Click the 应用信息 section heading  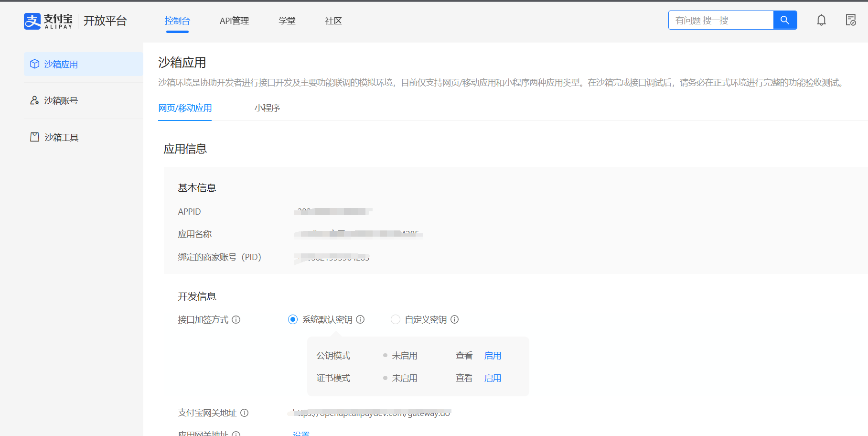tap(185, 149)
